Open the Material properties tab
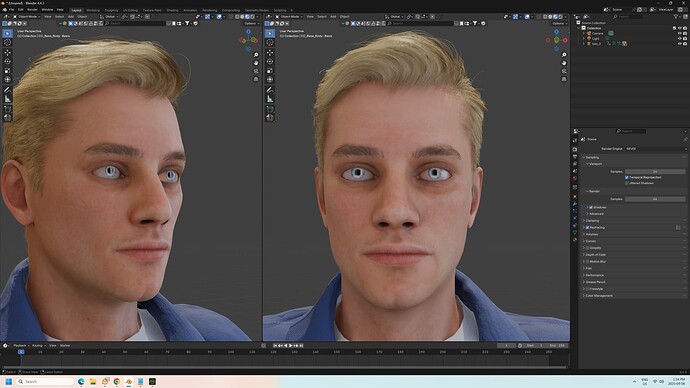The width and height of the screenshot is (690, 388). pos(575,240)
